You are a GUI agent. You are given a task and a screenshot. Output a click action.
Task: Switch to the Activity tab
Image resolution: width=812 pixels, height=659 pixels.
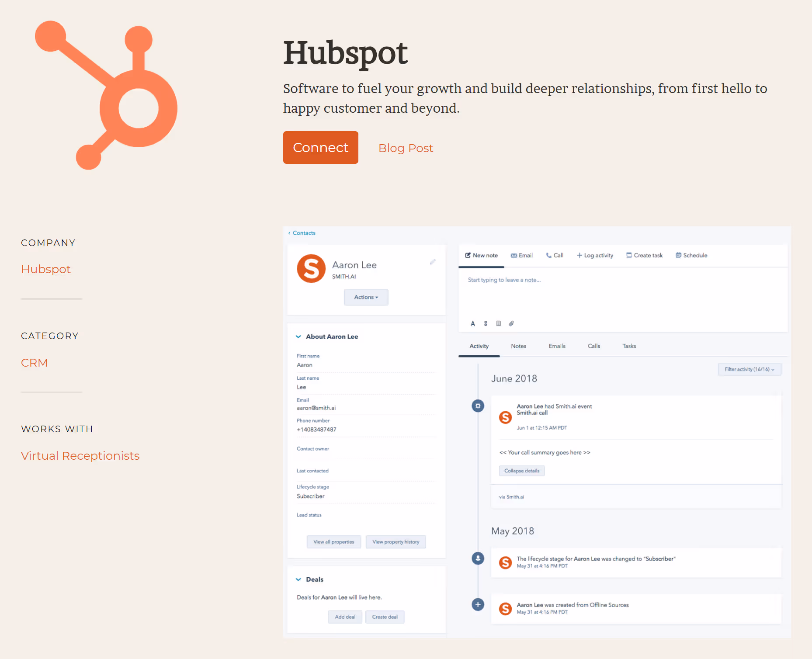pyautogui.click(x=479, y=346)
